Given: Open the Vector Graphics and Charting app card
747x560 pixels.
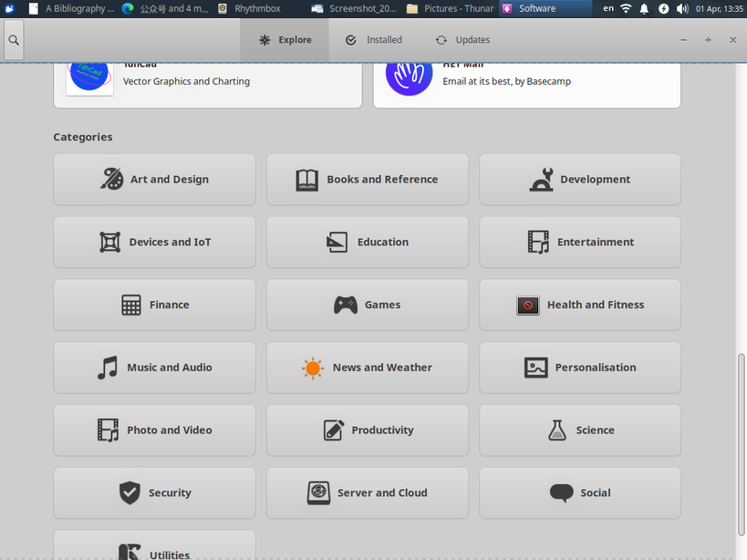Looking at the screenshot, I should [x=208, y=84].
